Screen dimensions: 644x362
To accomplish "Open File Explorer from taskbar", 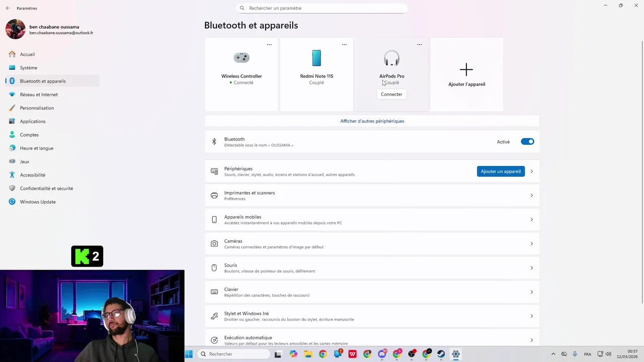I will 308,354.
